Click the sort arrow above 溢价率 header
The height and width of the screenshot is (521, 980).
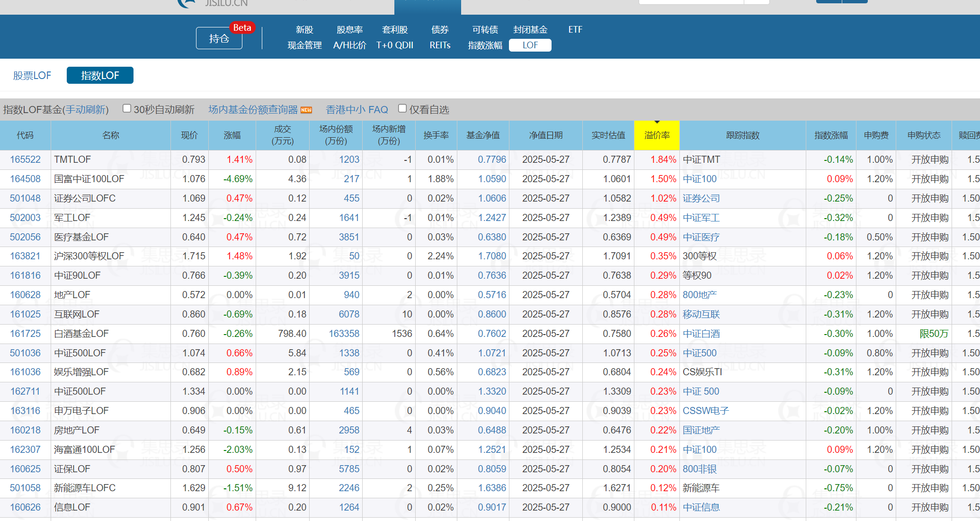[x=657, y=123]
